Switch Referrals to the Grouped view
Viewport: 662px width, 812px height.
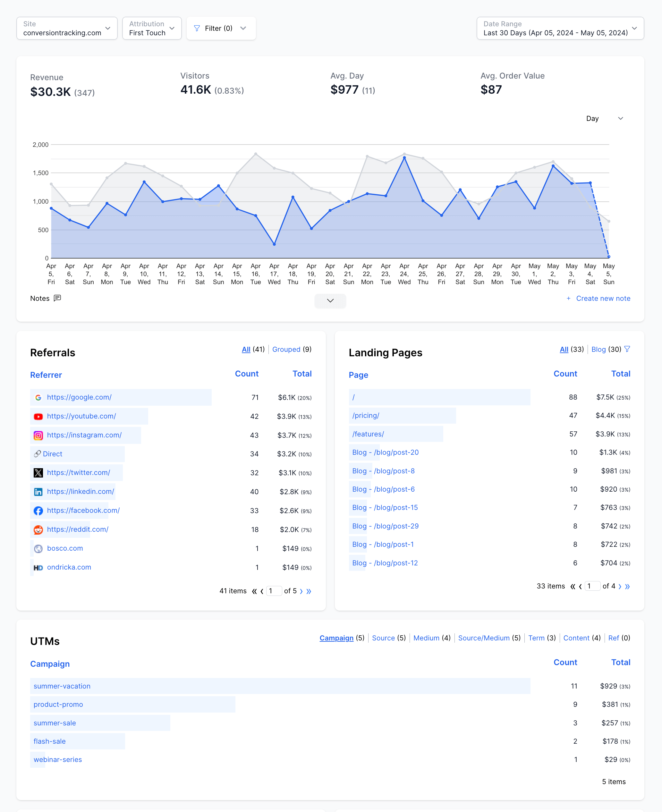pos(286,349)
